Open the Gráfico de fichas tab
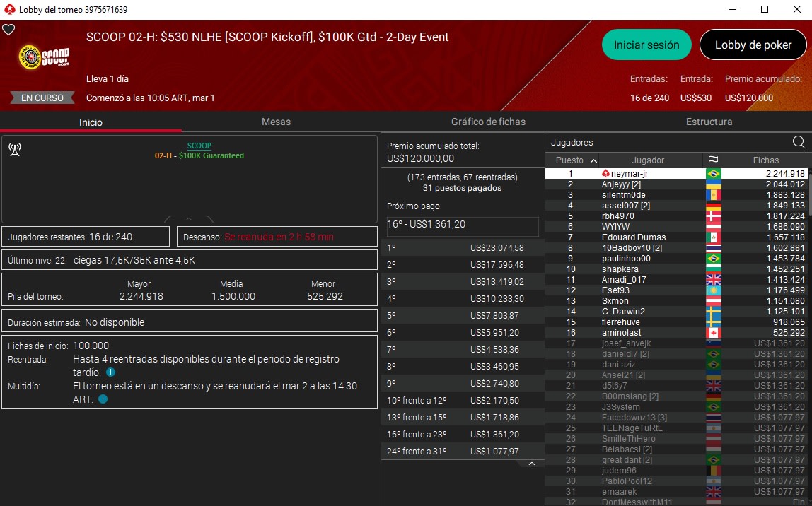 pyautogui.click(x=488, y=122)
